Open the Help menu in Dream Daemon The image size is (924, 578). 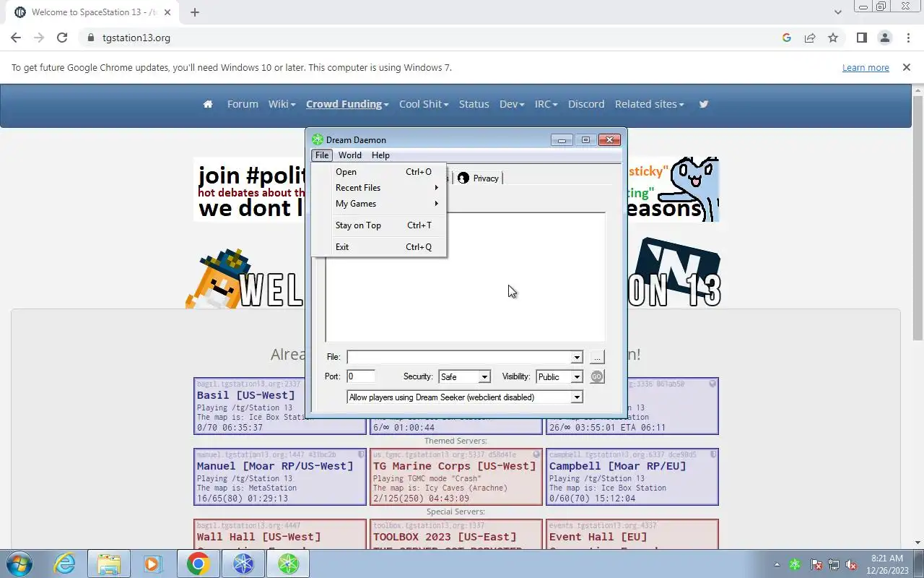click(x=380, y=155)
